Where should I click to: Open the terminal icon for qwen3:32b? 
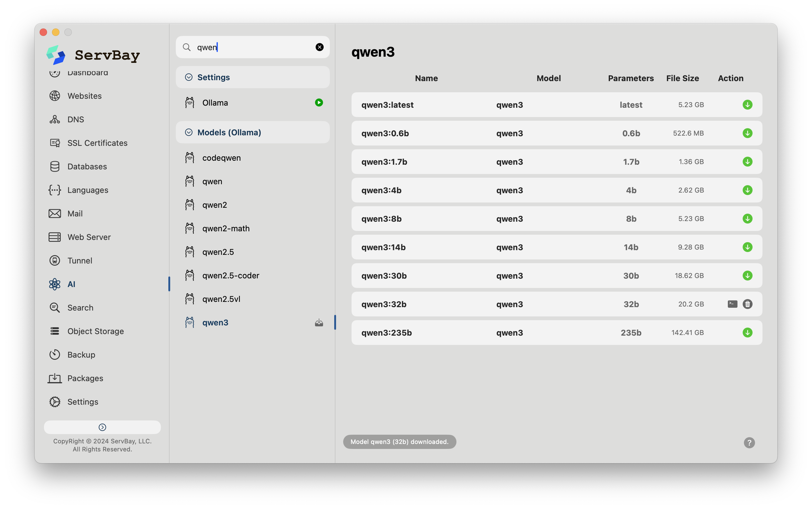(732, 304)
